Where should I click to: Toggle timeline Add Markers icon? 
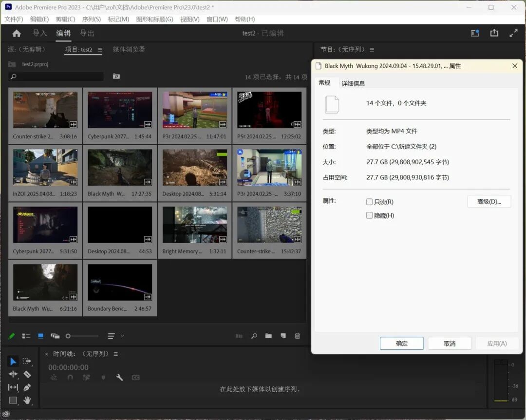[x=103, y=378]
